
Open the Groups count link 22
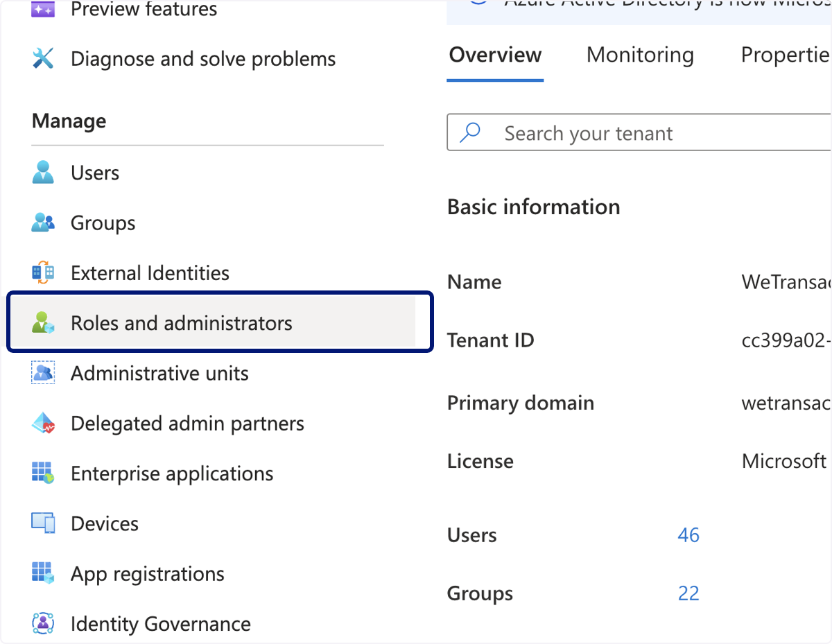pos(688,593)
